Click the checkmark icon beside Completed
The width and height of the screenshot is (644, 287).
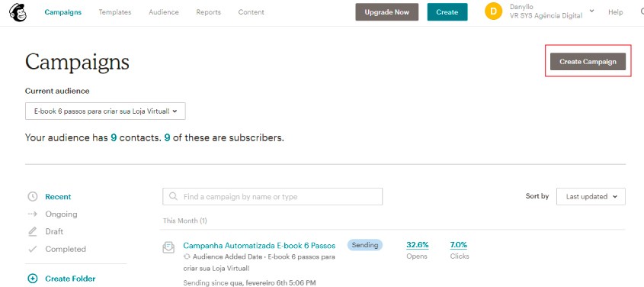pos(33,249)
